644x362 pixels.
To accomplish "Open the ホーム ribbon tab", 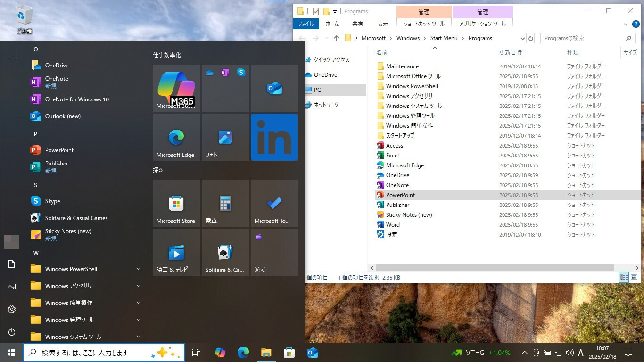I will point(332,24).
